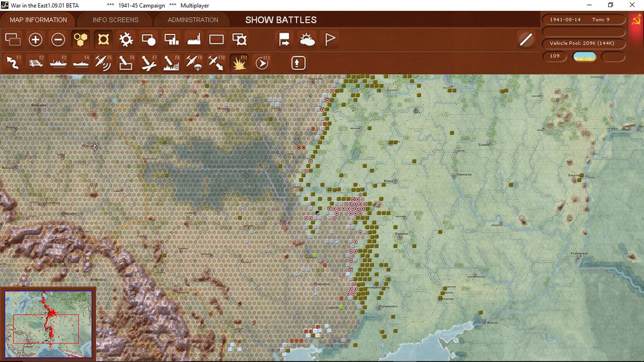Click the white pennant flag icon
The image size is (644, 362).
(x=330, y=40)
